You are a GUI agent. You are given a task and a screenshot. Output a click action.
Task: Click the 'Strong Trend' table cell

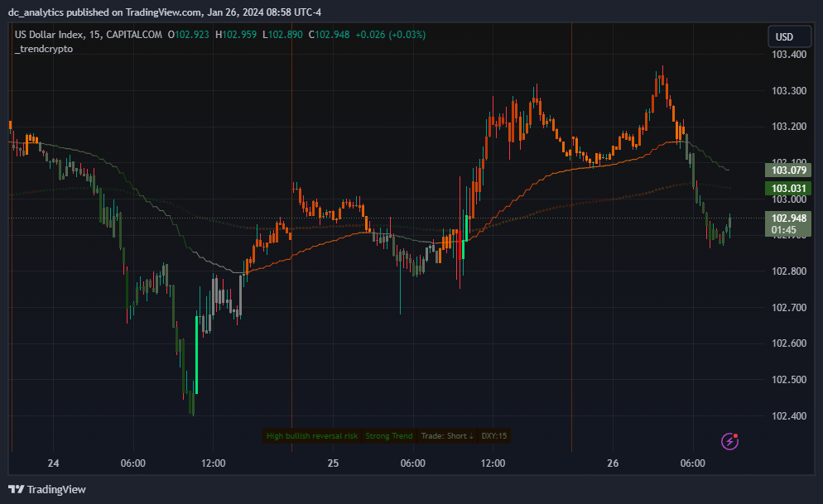389,436
